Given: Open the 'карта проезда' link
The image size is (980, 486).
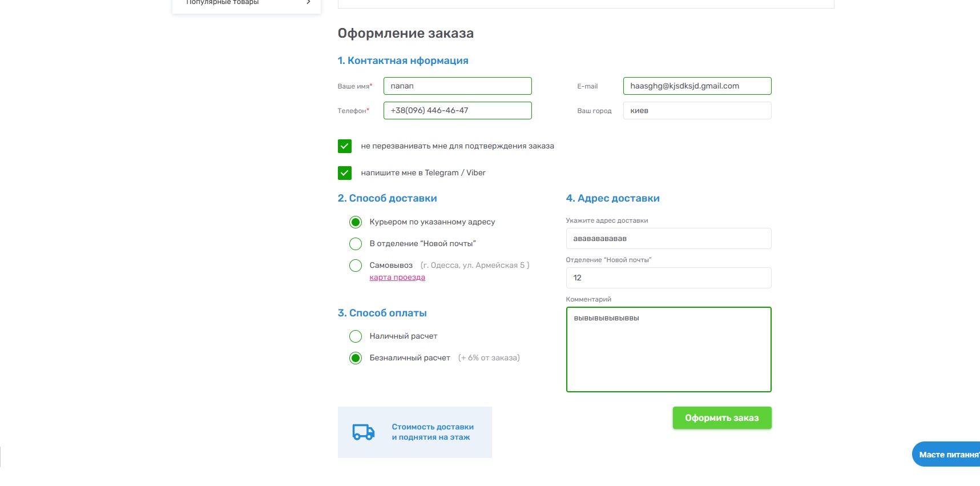Looking at the screenshot, I should click(x=397, y=278).
